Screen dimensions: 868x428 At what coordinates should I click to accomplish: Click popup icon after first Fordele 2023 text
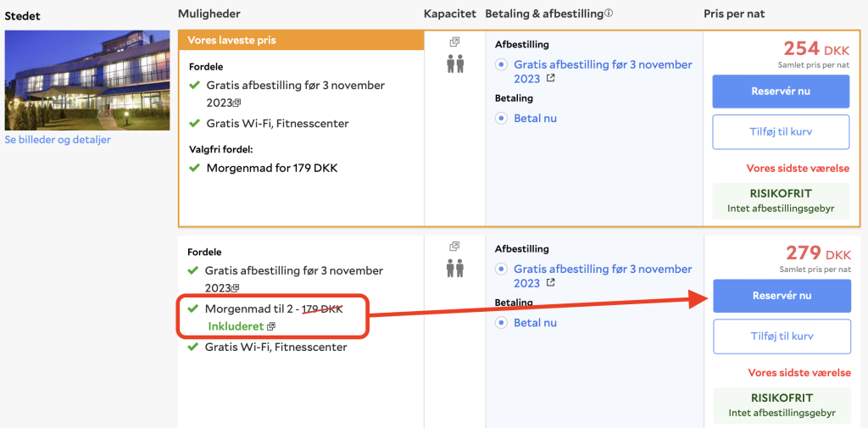pyautogui.click(x=236, y=103)
